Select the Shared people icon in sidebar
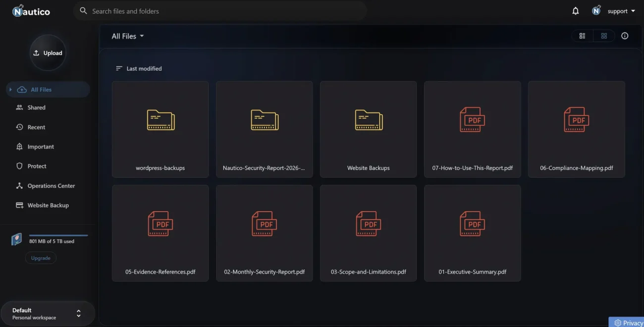 pos(18,107)
